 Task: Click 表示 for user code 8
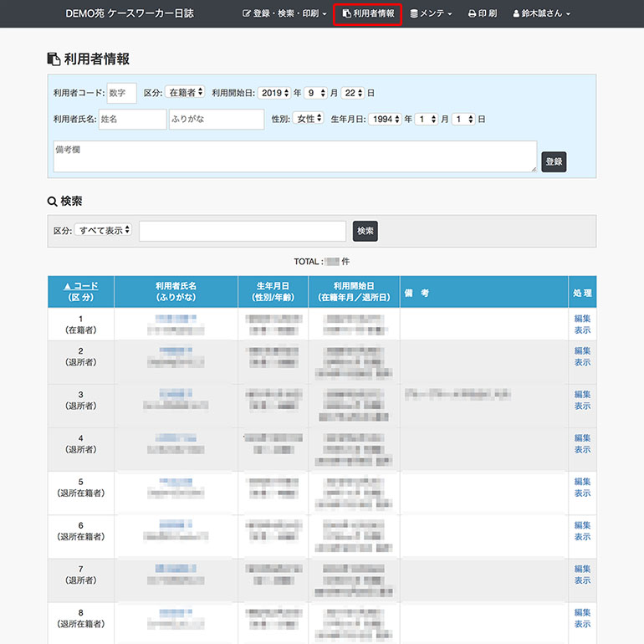click(582, 624)
